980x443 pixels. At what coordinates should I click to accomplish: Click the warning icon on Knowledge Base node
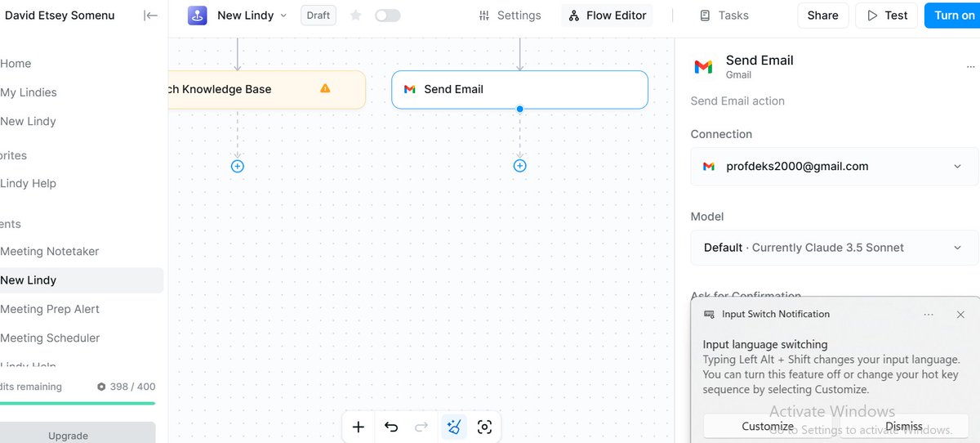pos(325,88)
